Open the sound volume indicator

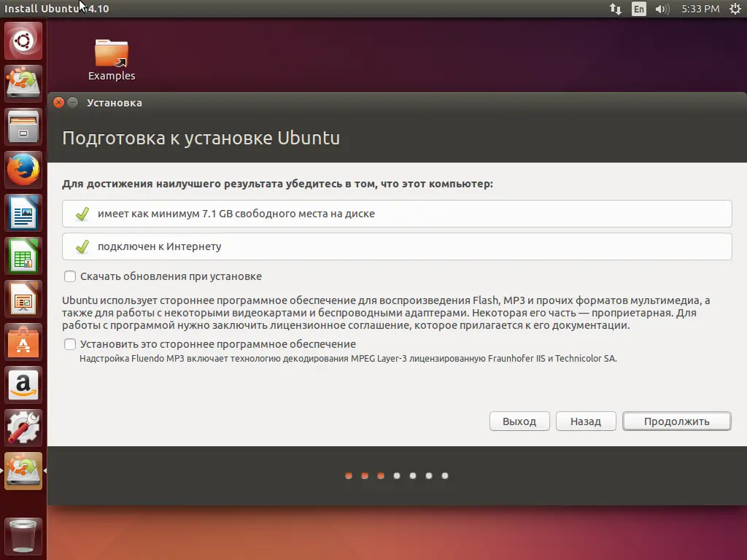point(662,9)
